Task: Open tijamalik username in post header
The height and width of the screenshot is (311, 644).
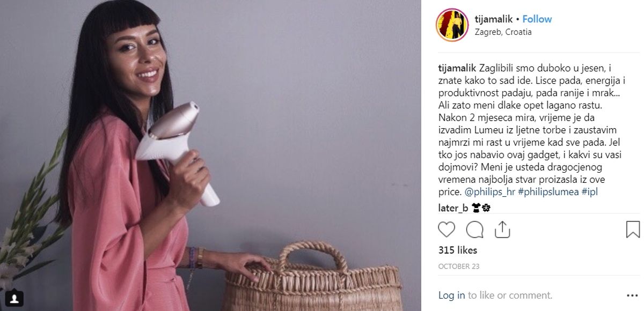Action: (x=494, y=19)
